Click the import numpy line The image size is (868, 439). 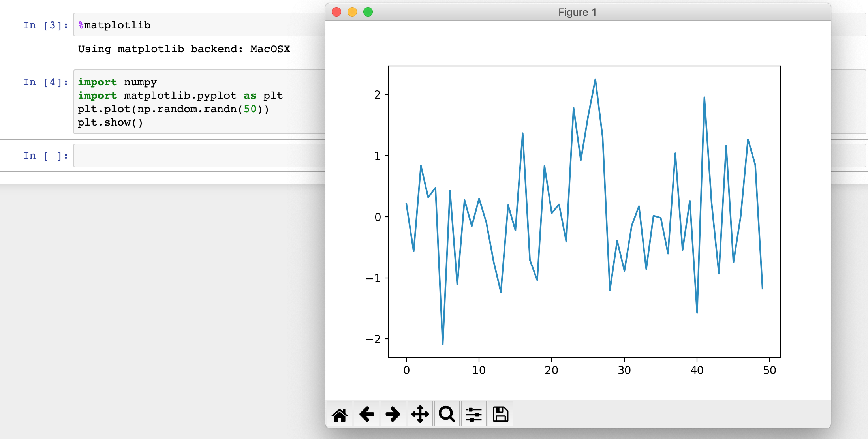(117, 82)
